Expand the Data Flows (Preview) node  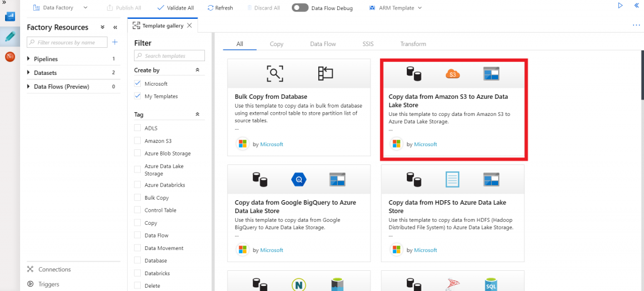coord(28,86)
